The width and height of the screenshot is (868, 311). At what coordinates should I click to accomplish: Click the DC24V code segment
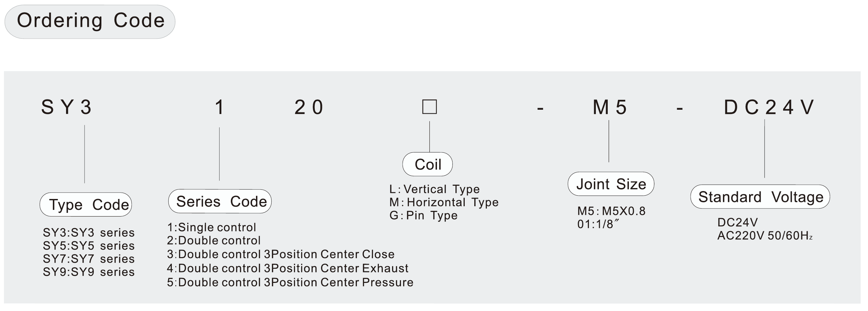(769, 107)
